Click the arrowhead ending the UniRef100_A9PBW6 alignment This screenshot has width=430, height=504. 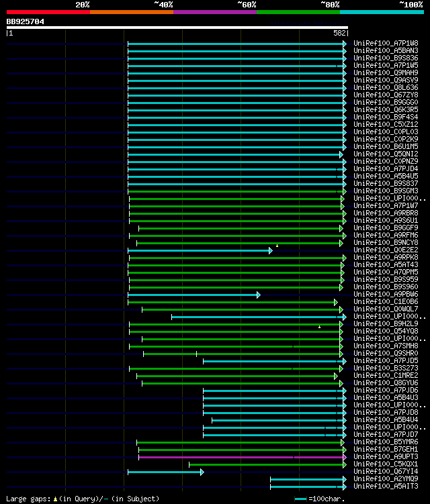click(x=259, y=295)
